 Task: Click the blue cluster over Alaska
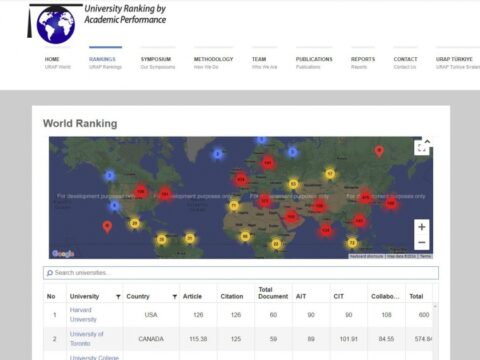tap(110, 175)
